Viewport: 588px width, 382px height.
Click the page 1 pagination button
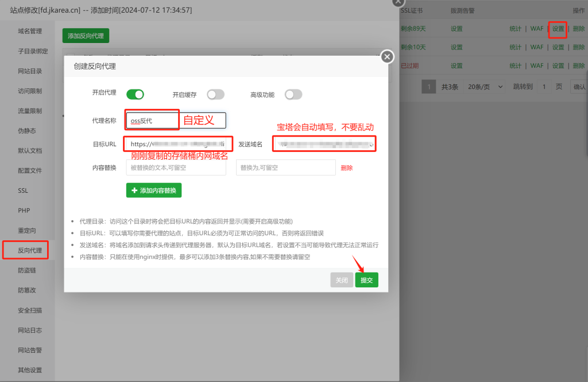pos(428,87)
